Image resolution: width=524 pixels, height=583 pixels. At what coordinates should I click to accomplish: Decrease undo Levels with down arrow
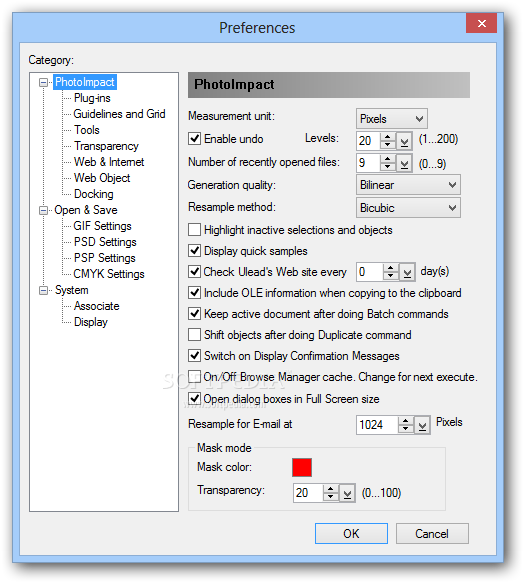pyautogui.click(x=388, y=145)
